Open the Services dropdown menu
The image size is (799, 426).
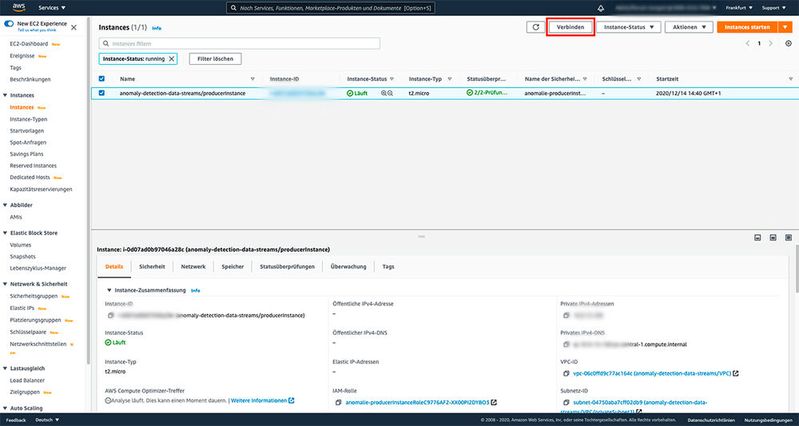tap(52, 8)
